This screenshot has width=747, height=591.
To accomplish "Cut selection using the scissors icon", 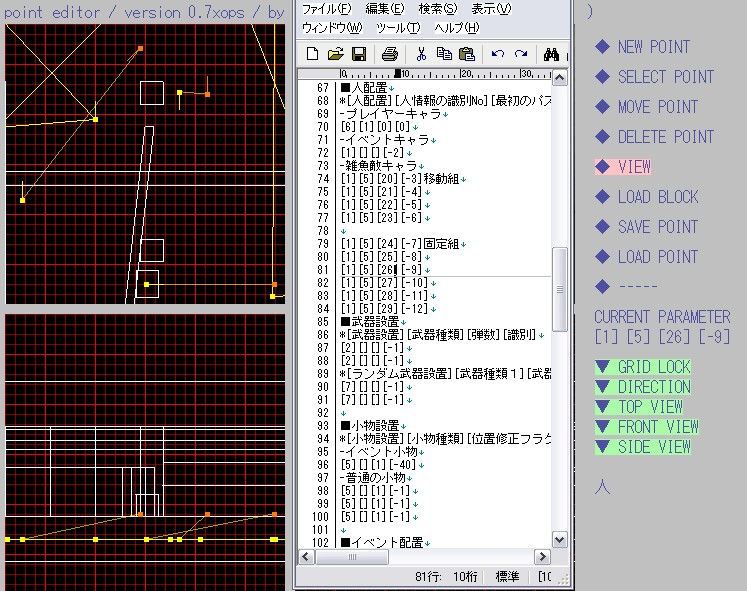I will tap(421, 54).
